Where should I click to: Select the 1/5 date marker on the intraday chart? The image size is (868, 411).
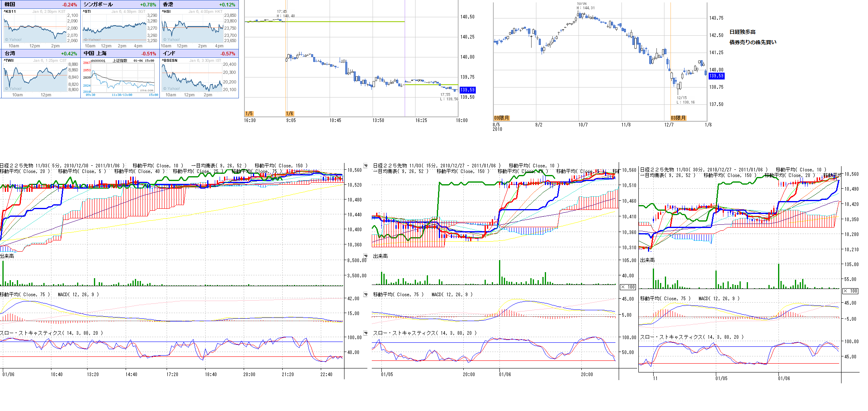249,114
